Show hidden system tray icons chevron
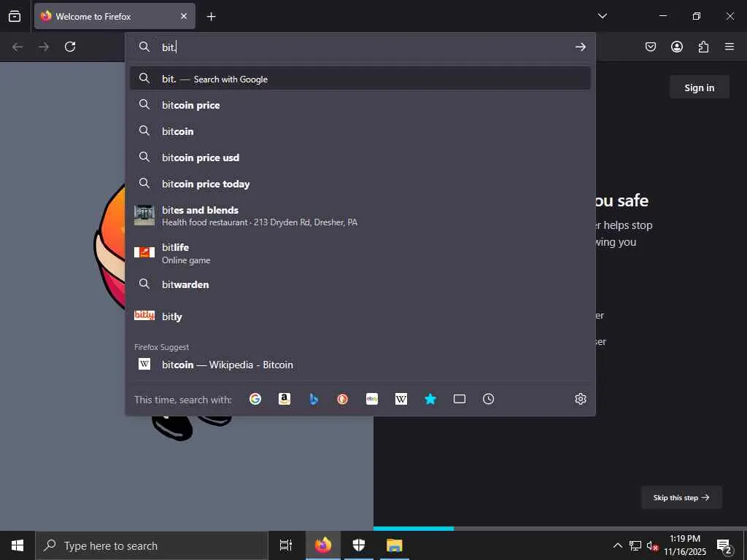This screenshot has height=560, width=747. tap(617, 545)
